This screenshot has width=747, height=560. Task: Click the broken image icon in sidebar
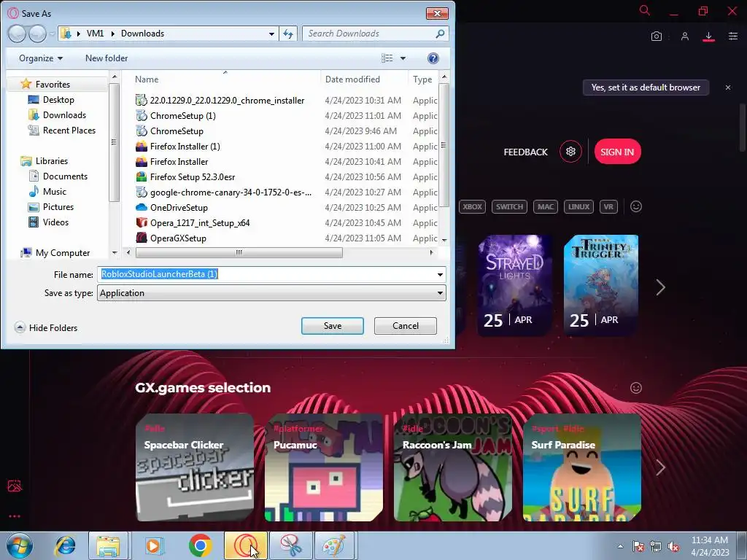click(15, 486)
